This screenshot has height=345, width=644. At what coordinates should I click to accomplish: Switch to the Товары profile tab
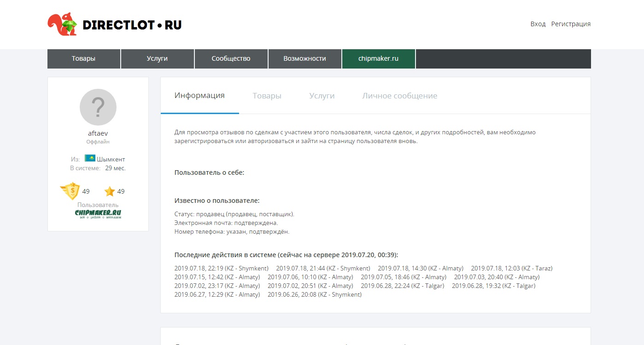click(267, 96)
